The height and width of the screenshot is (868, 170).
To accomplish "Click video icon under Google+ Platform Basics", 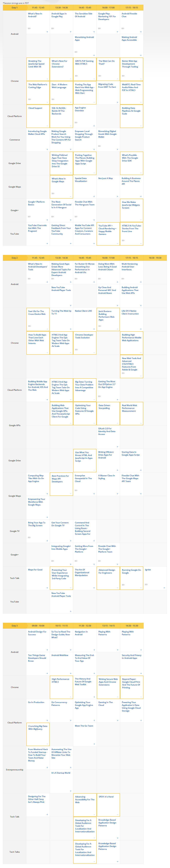I will coord(29,216).
